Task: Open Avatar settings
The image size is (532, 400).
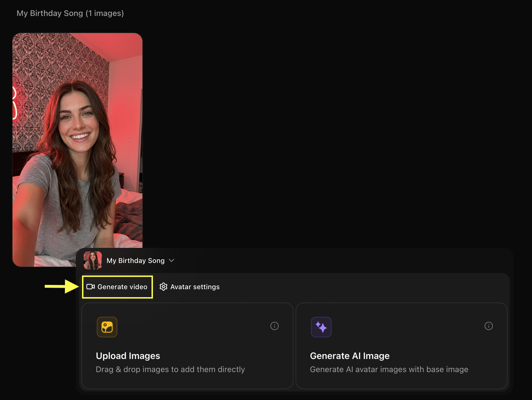Action: tap(190, 287)
